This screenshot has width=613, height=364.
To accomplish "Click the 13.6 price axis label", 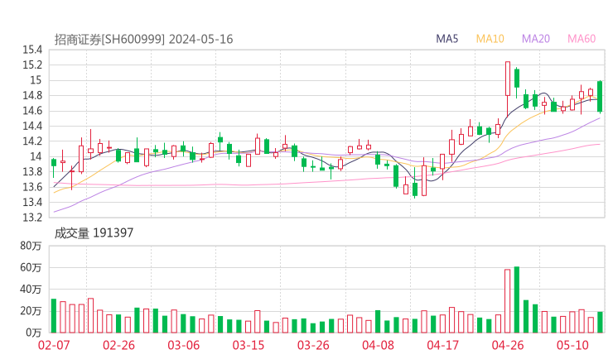I will click(32, 187).
